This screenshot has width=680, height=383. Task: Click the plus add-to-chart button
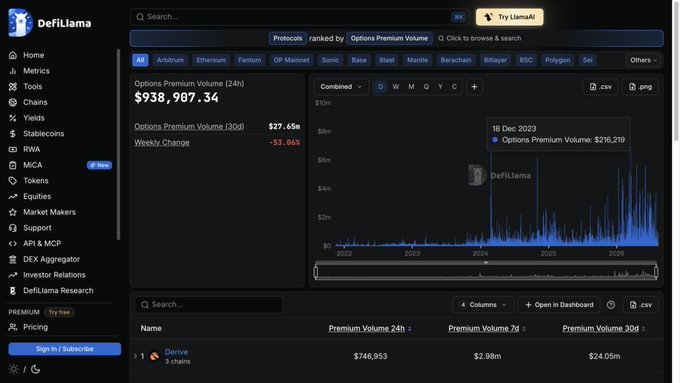point(474,87)
